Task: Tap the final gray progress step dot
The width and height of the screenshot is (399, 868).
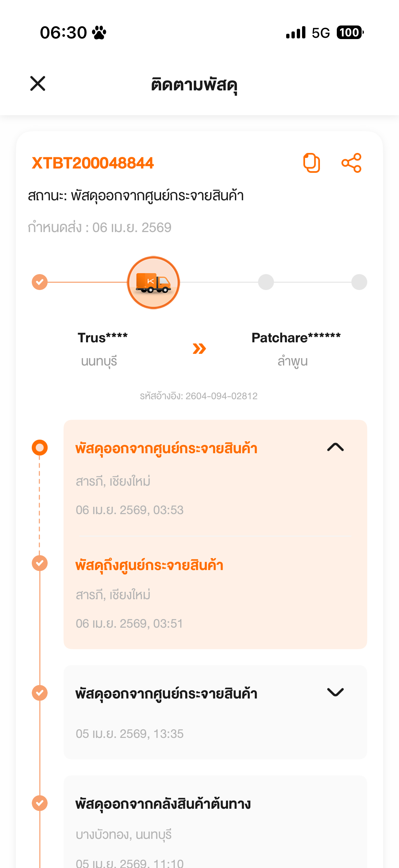Action: coord(359,282)
